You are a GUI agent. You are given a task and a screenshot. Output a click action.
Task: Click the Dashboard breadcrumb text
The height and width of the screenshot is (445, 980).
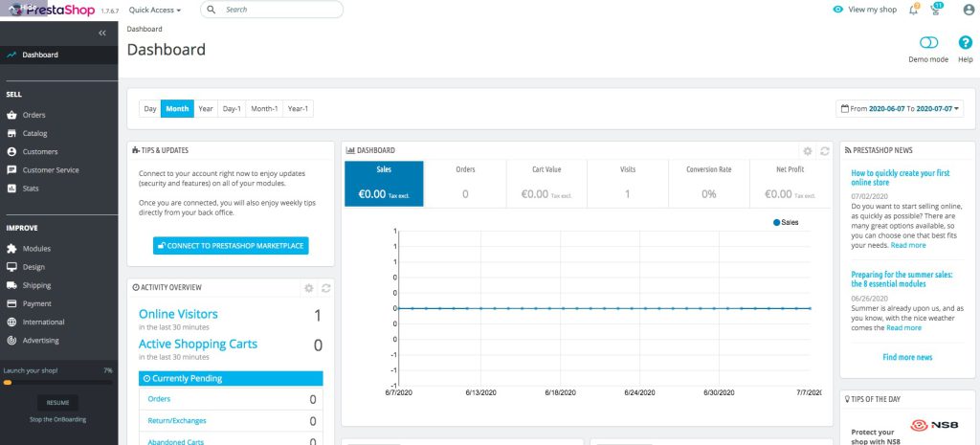click(x=145, y=29)
